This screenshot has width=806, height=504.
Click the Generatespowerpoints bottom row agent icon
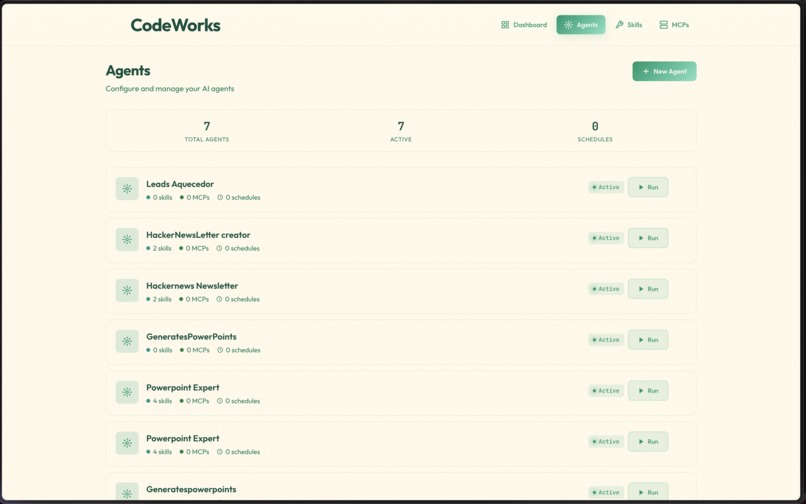(x=127, y=493)
